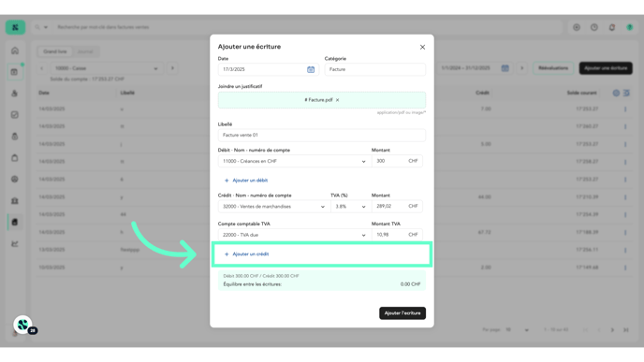This screenshot has width=644, height=362.
Task: Open the user profile avatar
Action: [630, 27]
